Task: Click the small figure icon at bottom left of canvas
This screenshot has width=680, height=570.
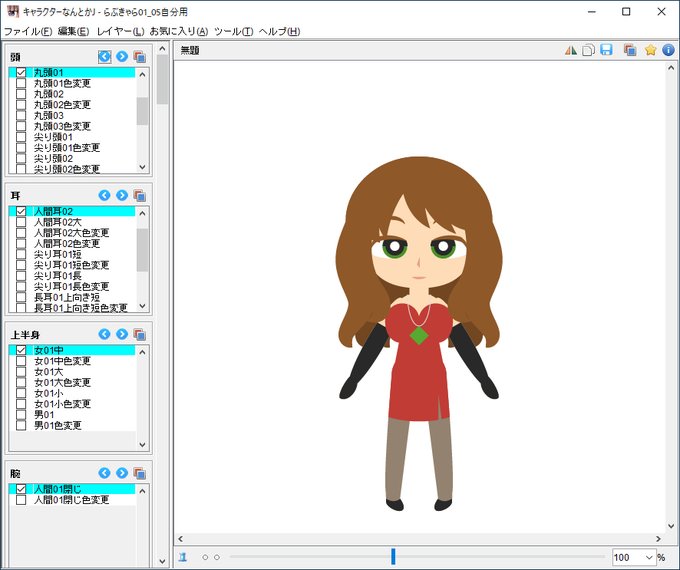Action: [183, 557]
